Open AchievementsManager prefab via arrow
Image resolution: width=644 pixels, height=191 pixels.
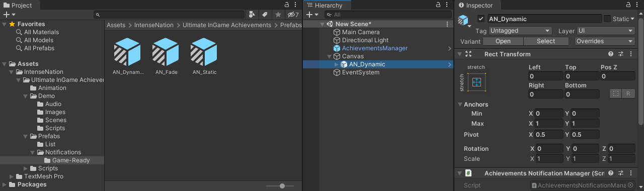pyautogui.click(x=449, y=48)
